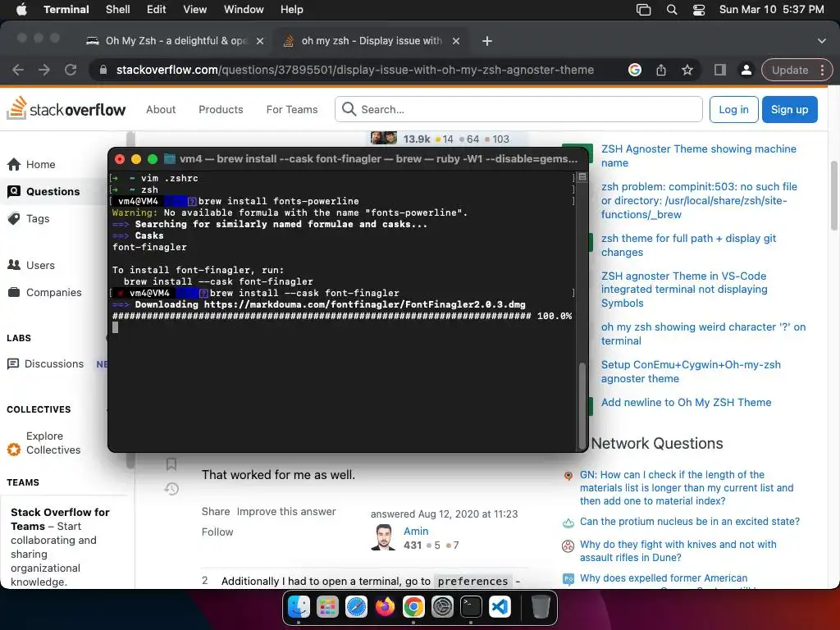Viewport: 840px width, 630px height.
Task: Click the address bar URL
Action: 354,70
